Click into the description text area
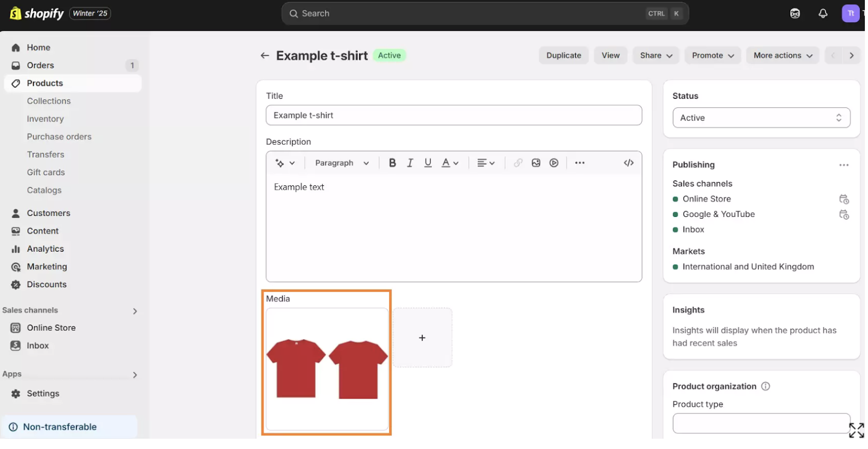The image size is (868, 449). click(x=454, y=227)
